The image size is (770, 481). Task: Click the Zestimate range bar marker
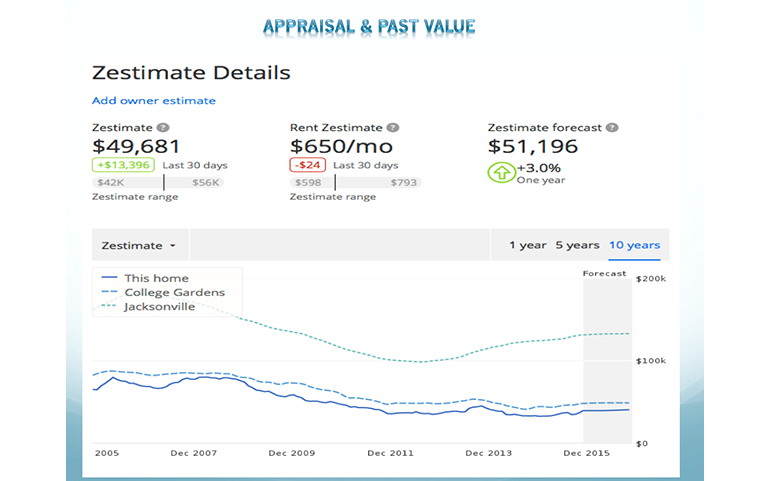[163, 183]
